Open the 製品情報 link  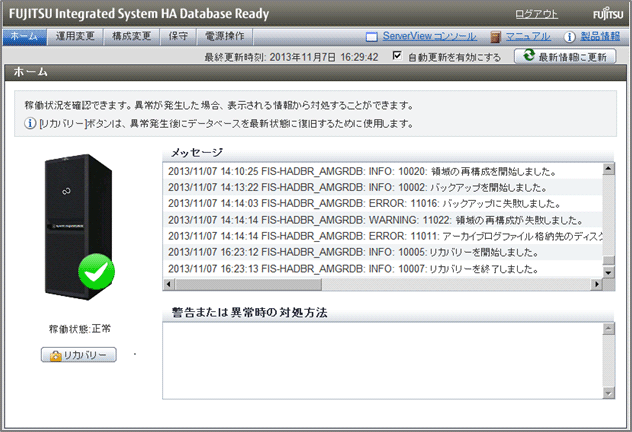[x=600, y=36]
